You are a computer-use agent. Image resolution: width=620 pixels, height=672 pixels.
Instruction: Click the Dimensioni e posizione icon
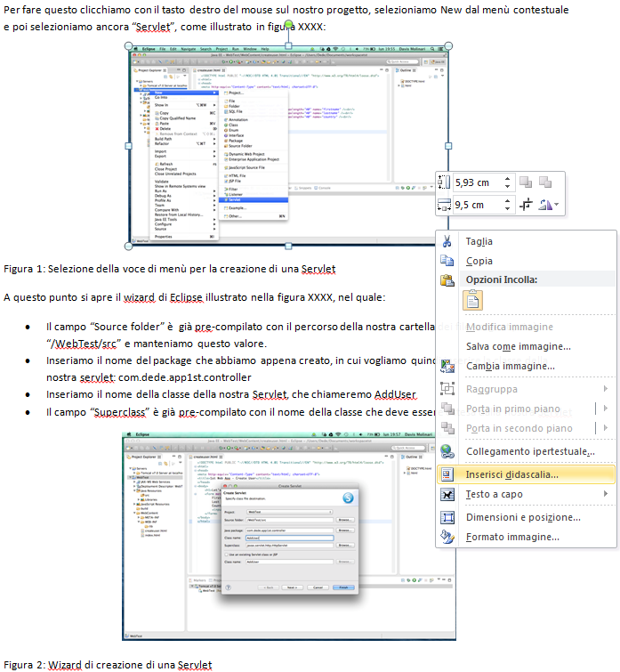(x=447, y=517)
